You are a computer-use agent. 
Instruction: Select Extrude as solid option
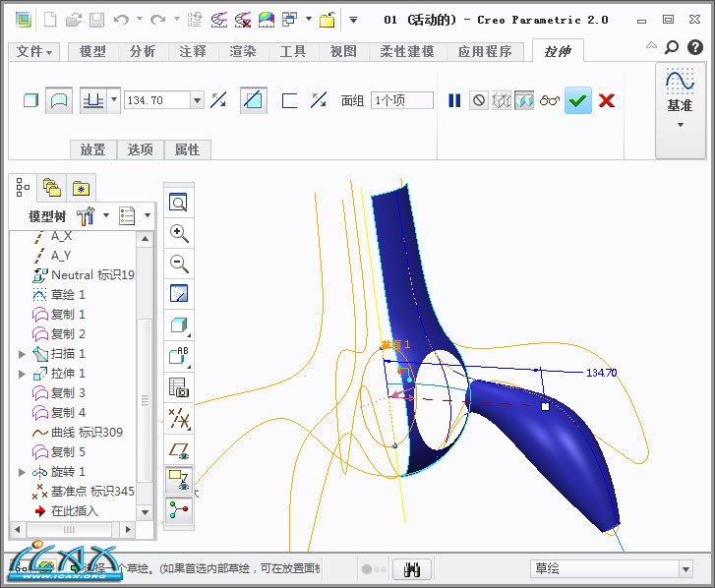pyautogui.click(x=30, y=100)
